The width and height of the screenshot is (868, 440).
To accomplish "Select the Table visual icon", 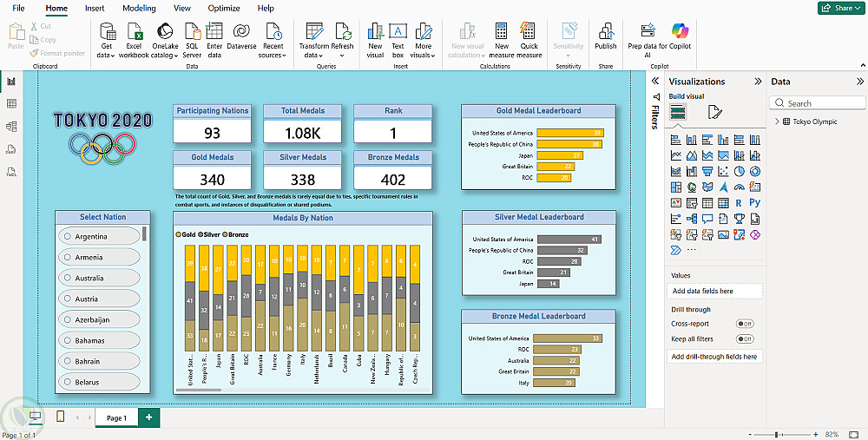I will tap(707, 203).
